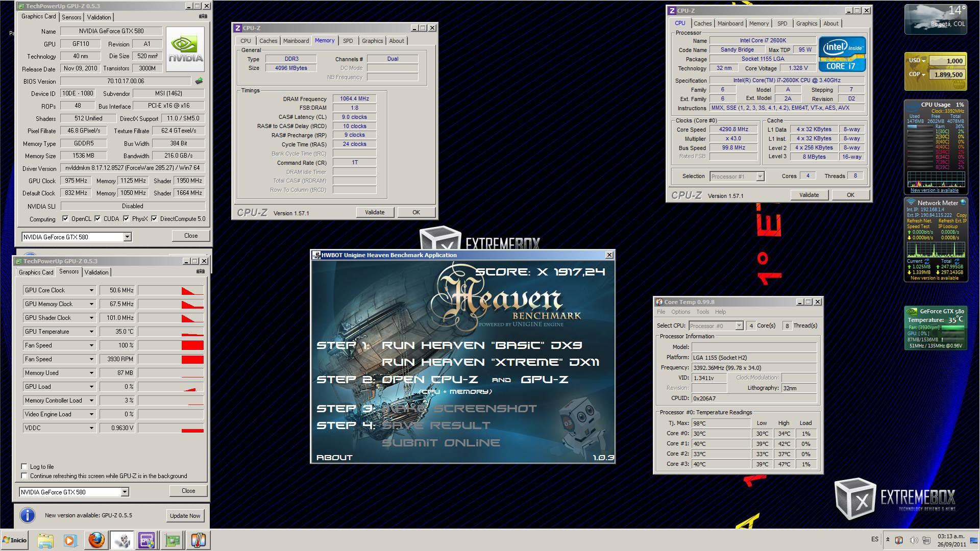980x551 pixels.
Task: Open Validation tab in GPU-Z Sensors window
Action: coord(96,272)
